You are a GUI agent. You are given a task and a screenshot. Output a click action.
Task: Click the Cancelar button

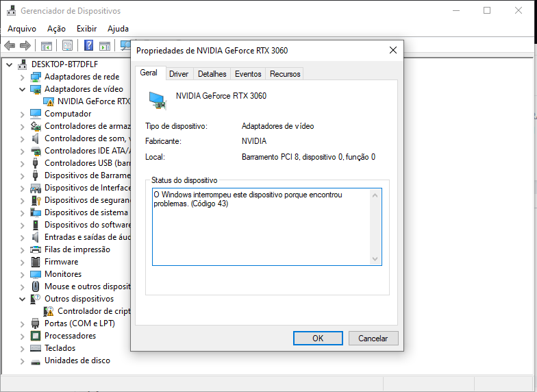(x=373, y=339)
